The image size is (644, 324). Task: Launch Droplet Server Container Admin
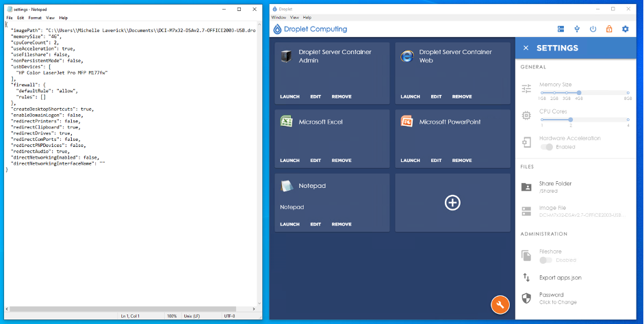[x=289, y=97]
